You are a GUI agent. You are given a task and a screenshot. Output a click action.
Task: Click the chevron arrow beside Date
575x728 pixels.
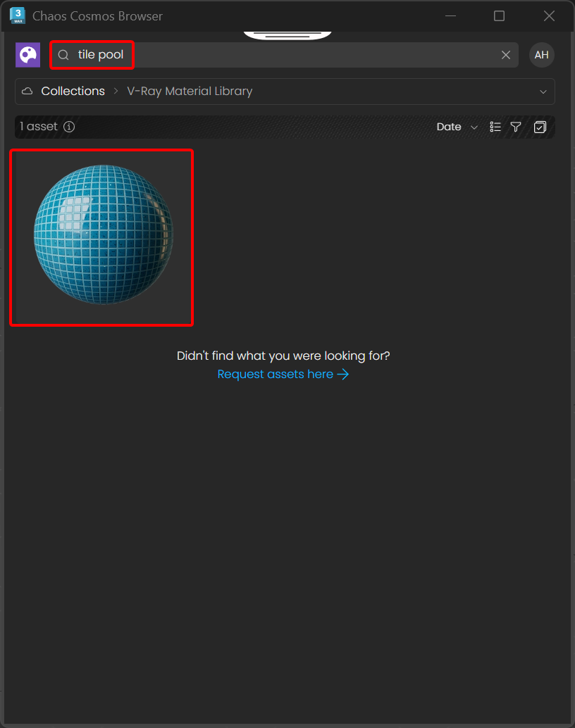[x=474, y=127]
